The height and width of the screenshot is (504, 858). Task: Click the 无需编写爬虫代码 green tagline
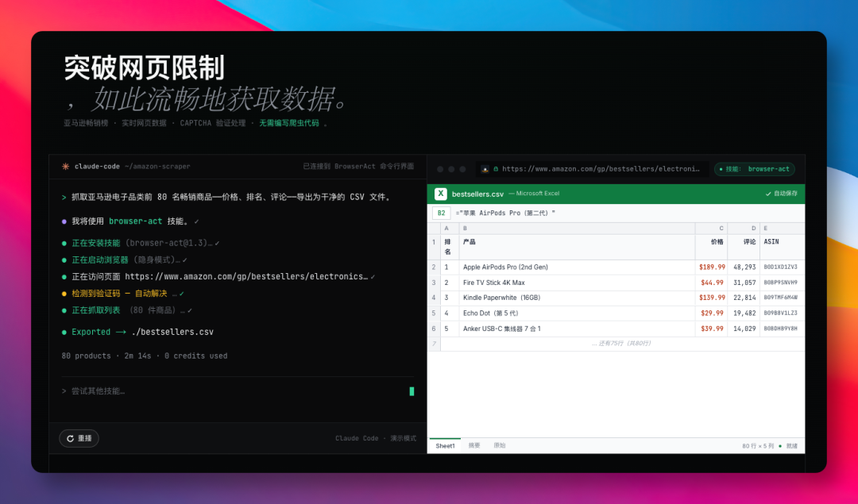[x=289, y=123]
